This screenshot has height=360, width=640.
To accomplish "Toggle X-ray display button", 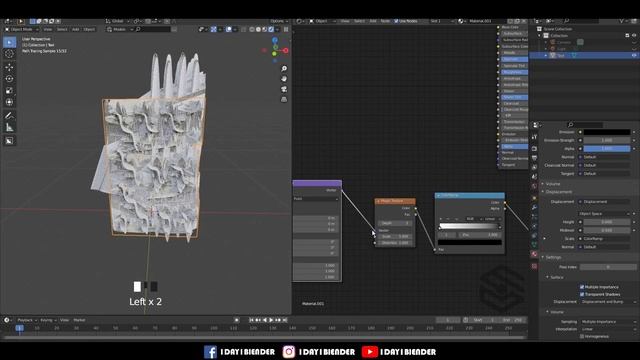I will 244,29.
